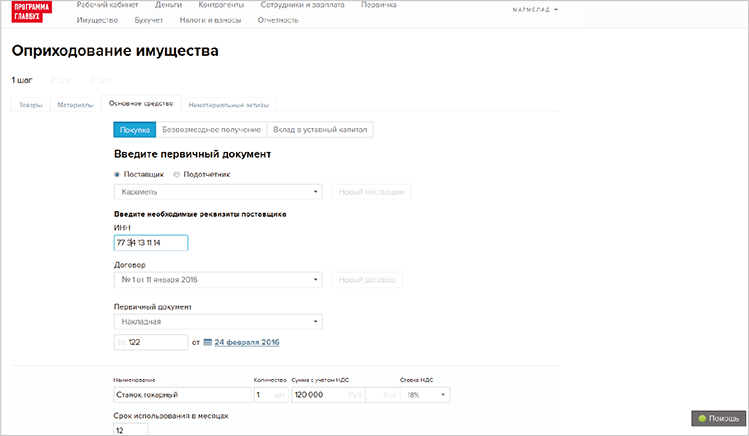The width and height of the screenshot is (749, 436).
Task: Click the Новый поставщик button
Action: (x=371, y=192)
